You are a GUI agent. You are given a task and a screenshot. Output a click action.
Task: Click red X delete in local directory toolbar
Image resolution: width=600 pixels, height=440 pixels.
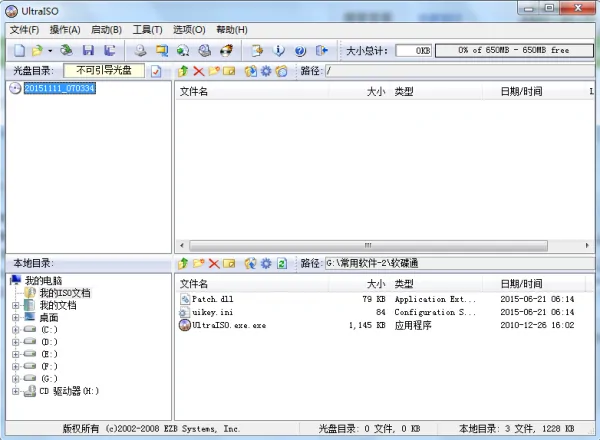click(x=214, y=263)
